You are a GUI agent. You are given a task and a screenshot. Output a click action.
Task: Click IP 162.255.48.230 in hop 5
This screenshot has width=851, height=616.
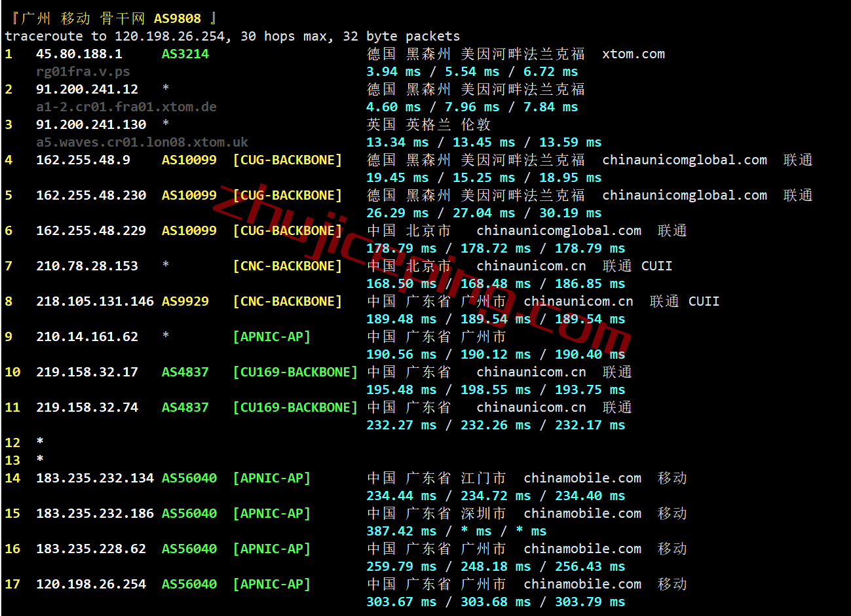pos(91,195)
